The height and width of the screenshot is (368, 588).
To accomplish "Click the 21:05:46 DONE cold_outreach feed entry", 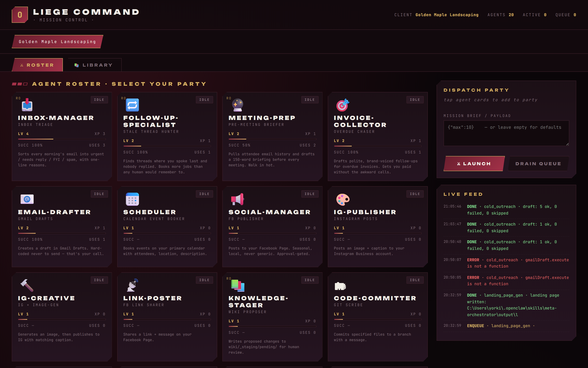I will coord(506,210).
